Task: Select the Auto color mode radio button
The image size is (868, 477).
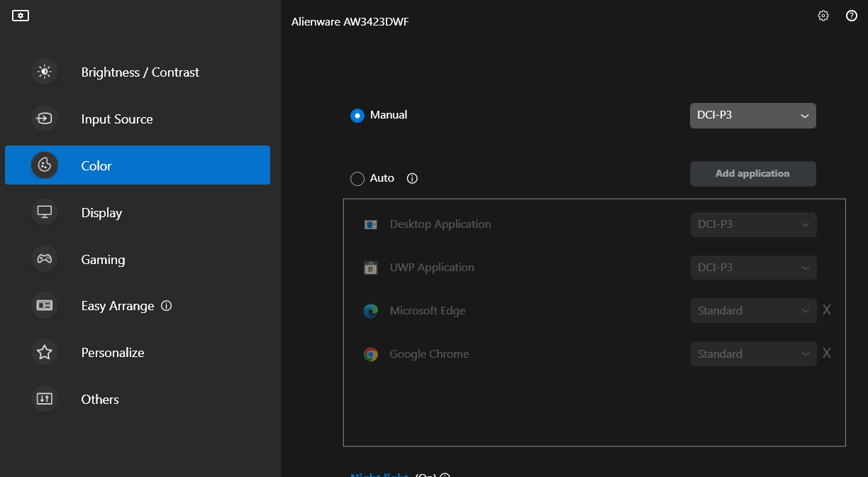Action: [357, 179]
